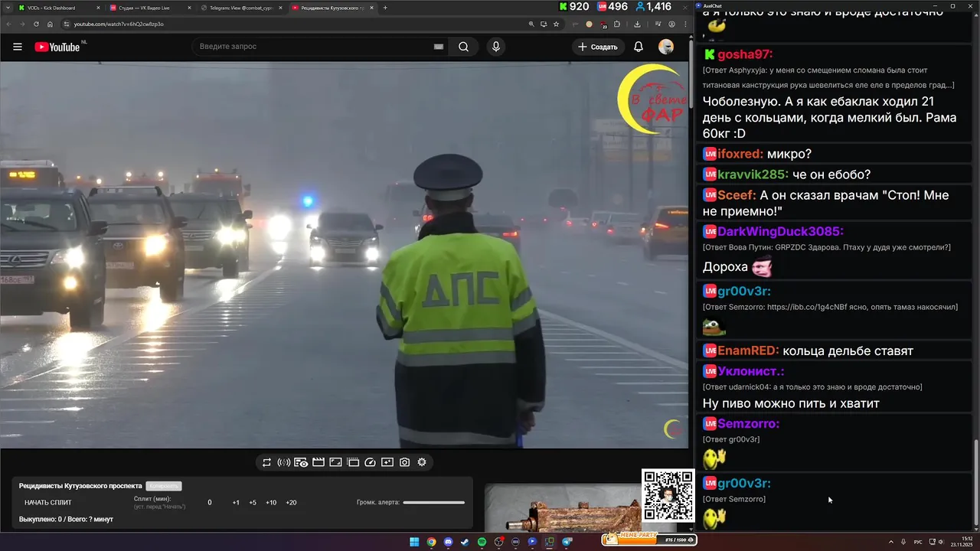Open the Windows Start button
This screenshot has width=980, height=551.
pyautogui.click(x=414, y=542)
